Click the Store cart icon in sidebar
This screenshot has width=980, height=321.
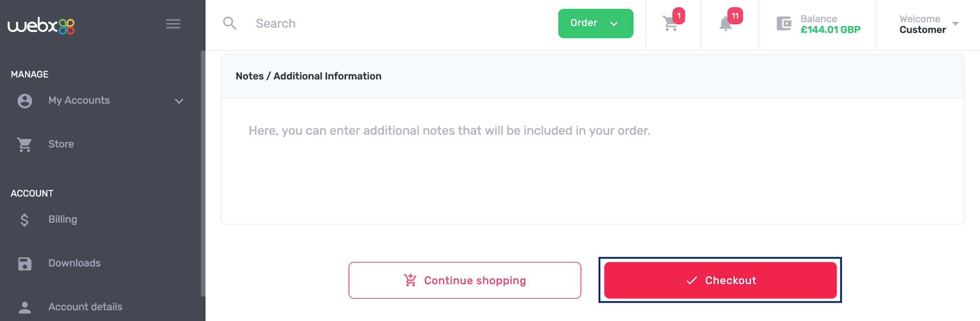tap(24, 144)
